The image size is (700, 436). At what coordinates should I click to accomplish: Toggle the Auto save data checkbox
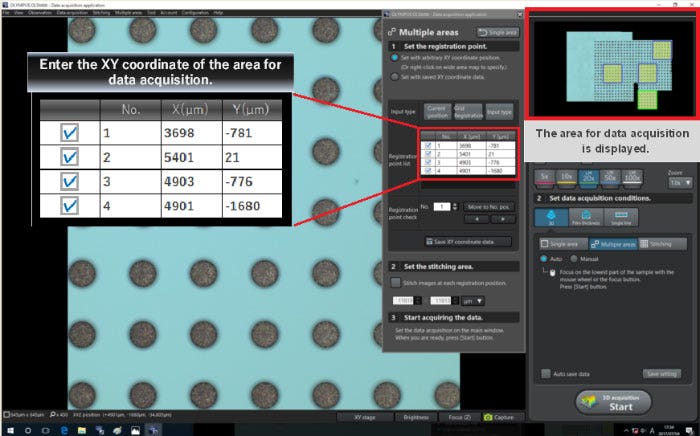point(546,373)
